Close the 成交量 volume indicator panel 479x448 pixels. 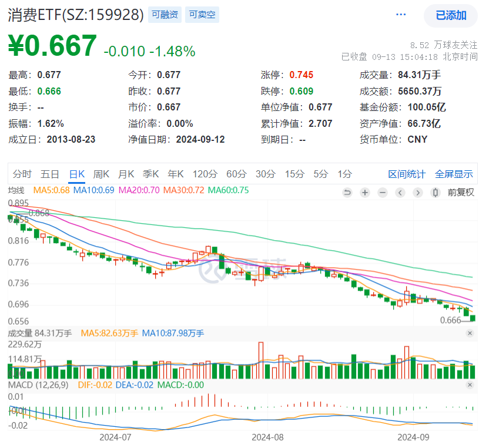pos(470,334)
